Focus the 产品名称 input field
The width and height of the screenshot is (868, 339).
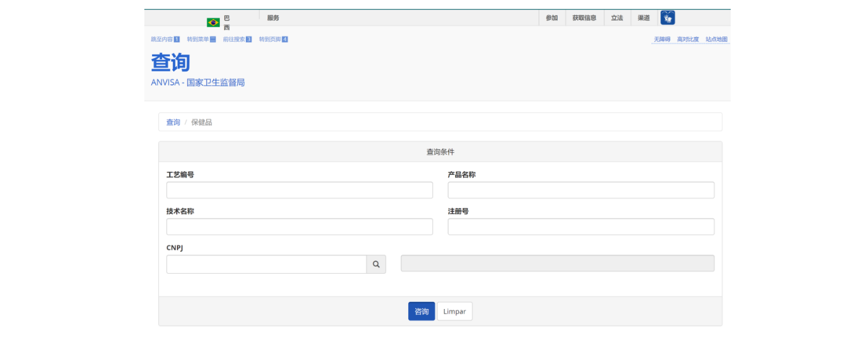(581, 190)
